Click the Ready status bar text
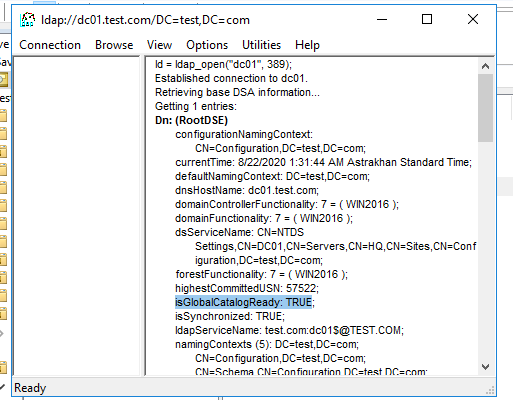 30,388
